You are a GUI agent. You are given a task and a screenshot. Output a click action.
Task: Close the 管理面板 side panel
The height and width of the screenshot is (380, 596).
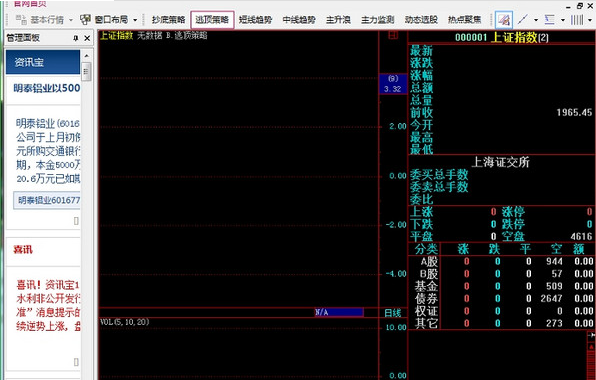coord(87,38)
